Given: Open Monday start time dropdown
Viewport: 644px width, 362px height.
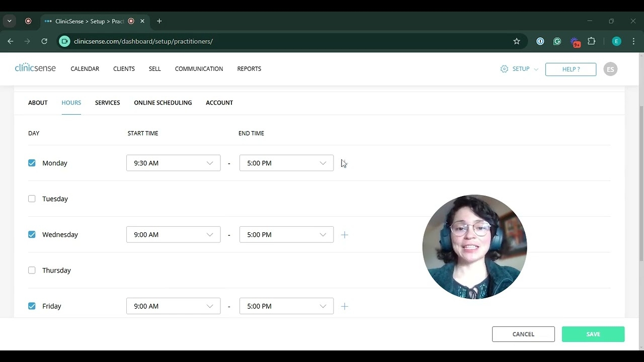Looking at the screenshot, I should coord(173,163).
